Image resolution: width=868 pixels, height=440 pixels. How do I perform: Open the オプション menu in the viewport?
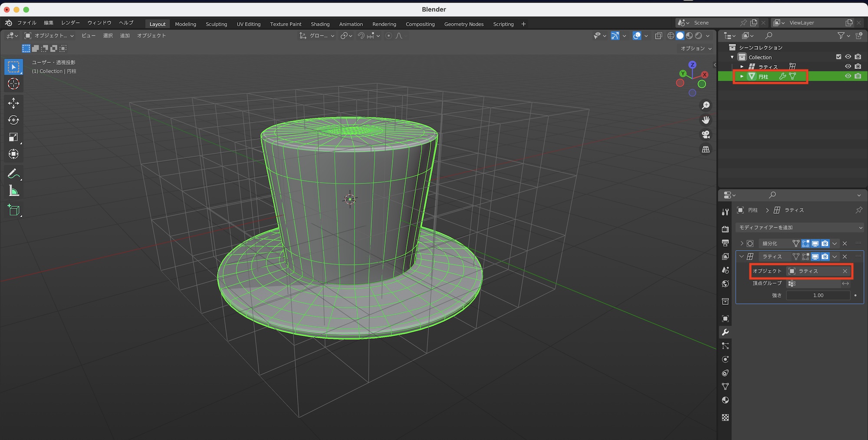point(696,49)
